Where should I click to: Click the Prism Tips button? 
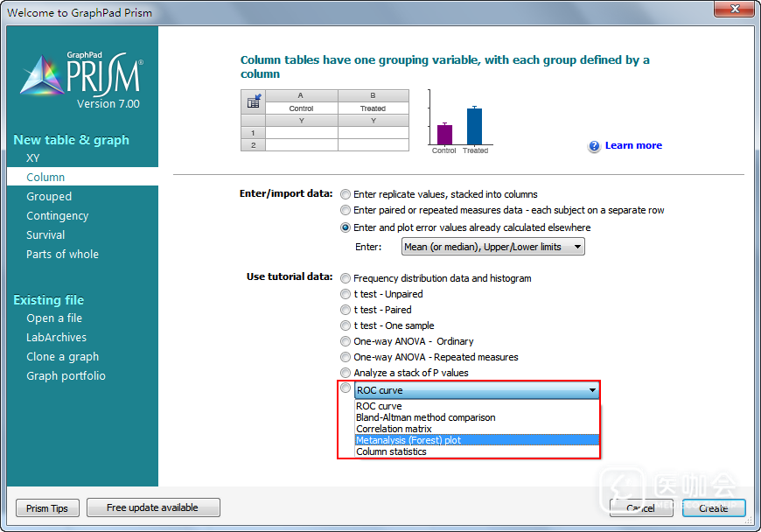click(48, 508)
